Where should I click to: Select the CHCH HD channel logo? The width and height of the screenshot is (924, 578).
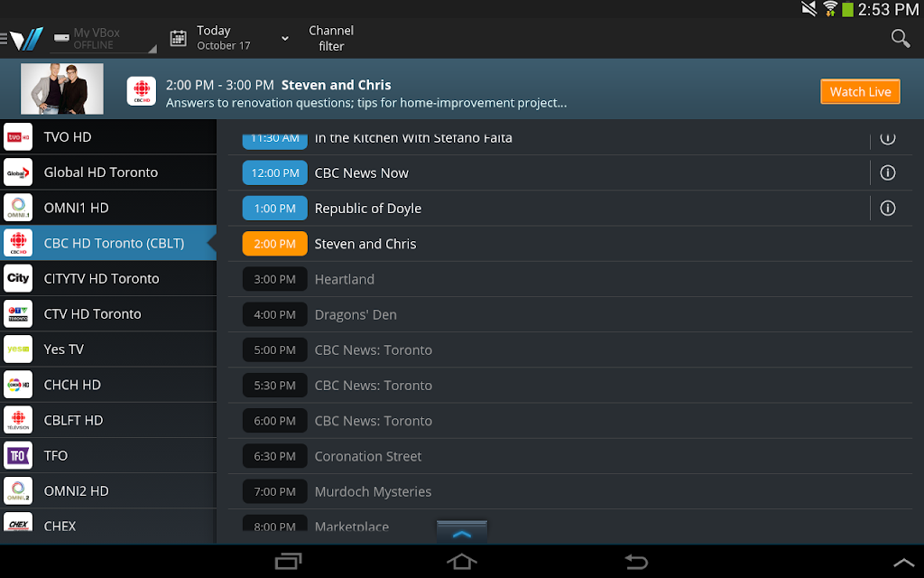tap(18, 385)
